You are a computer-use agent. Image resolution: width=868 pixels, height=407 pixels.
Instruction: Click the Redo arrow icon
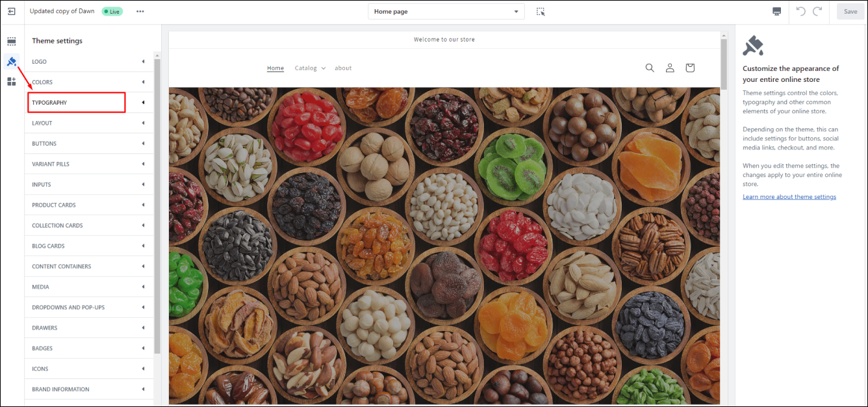(x=817, y=11)
